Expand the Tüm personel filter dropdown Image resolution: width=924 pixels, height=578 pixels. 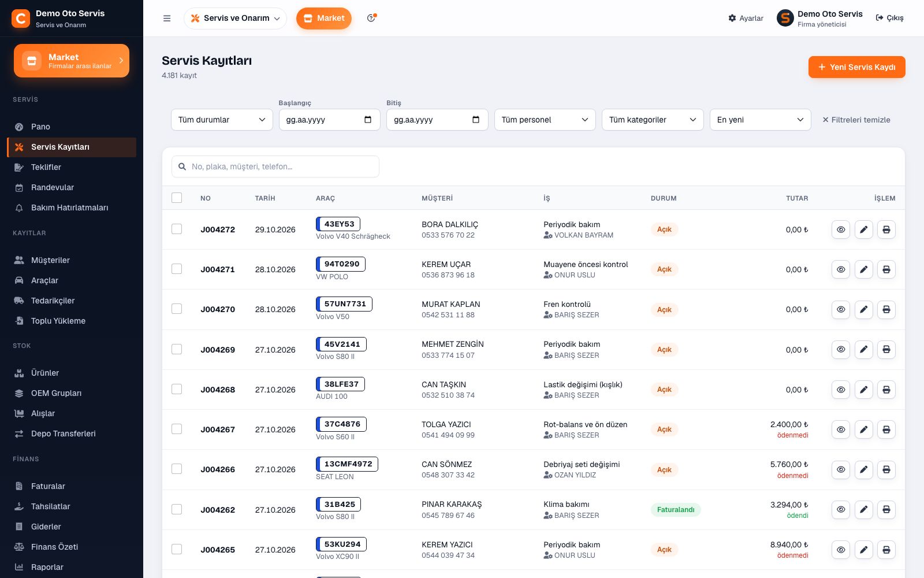(545, 120)
